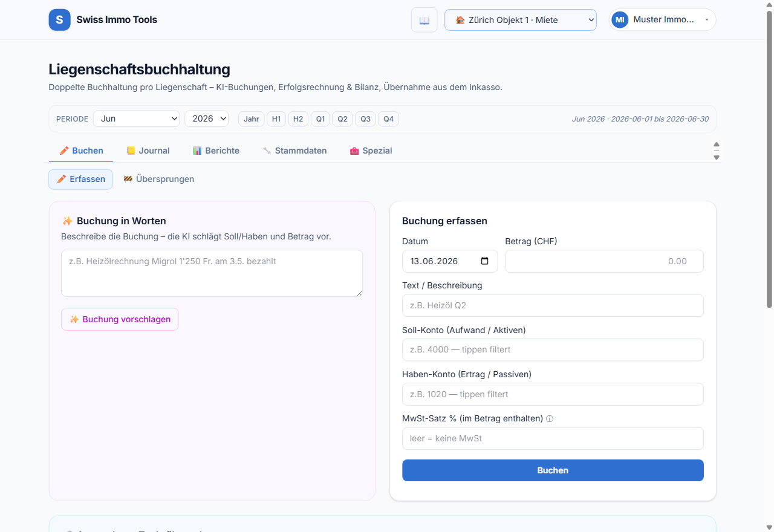Select the Übersprungen sub-tab
774x532 pixels.
coord(158,179)
